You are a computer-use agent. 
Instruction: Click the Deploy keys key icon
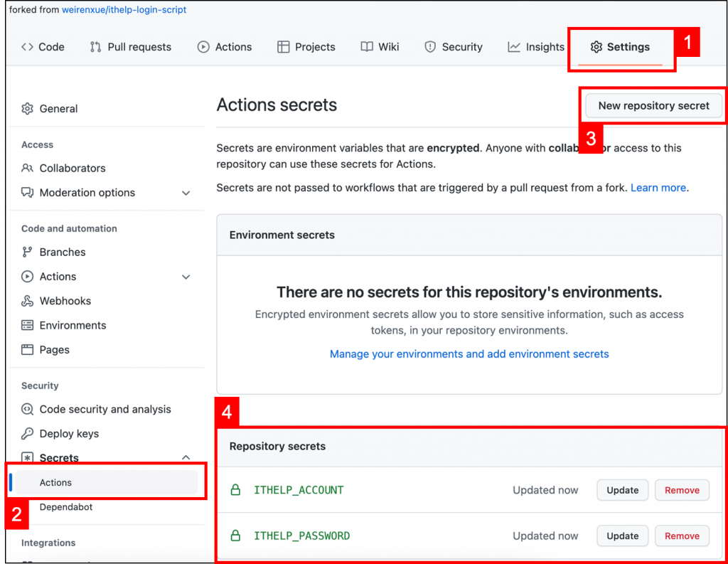tap(28, 434)
